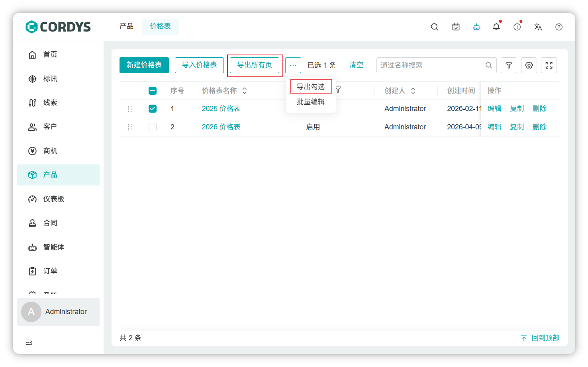Open 2025 价格表 link
Viewport: 588px width, 367px height.
point(221,109)
